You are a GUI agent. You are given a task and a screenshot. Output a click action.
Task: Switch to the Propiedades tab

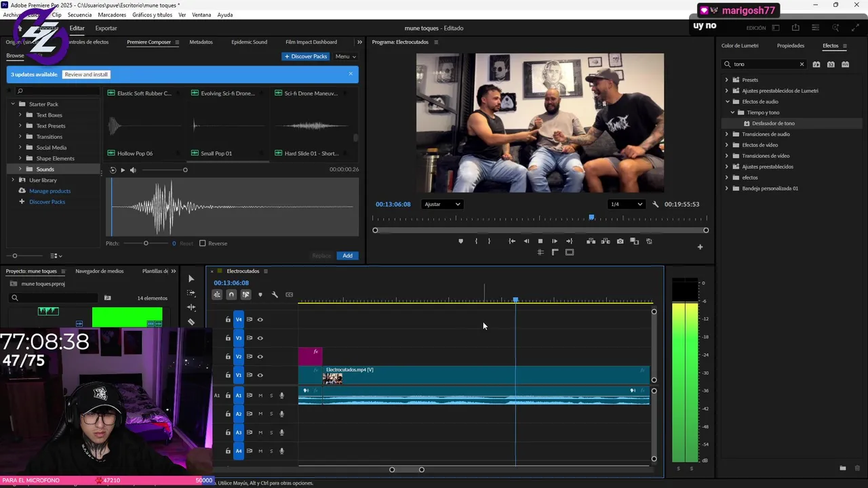pyautogui.click(x=791, y=46)
